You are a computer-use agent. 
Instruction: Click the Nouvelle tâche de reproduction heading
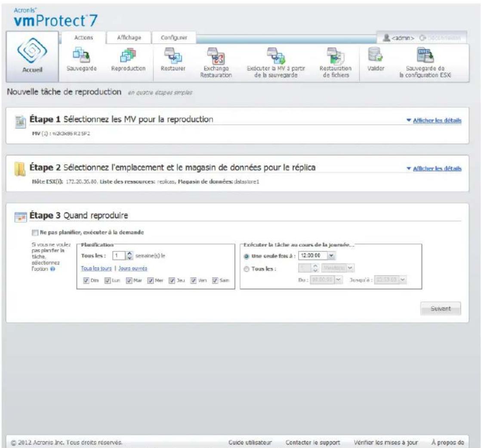tap(64, 92)
